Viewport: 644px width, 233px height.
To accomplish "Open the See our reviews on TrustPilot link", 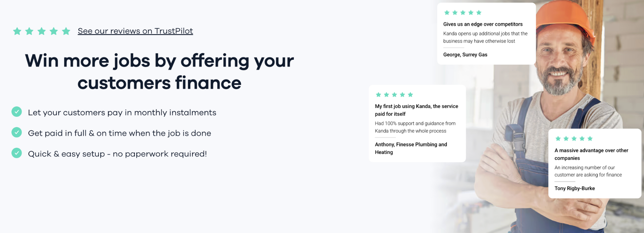I will point(135,31).
